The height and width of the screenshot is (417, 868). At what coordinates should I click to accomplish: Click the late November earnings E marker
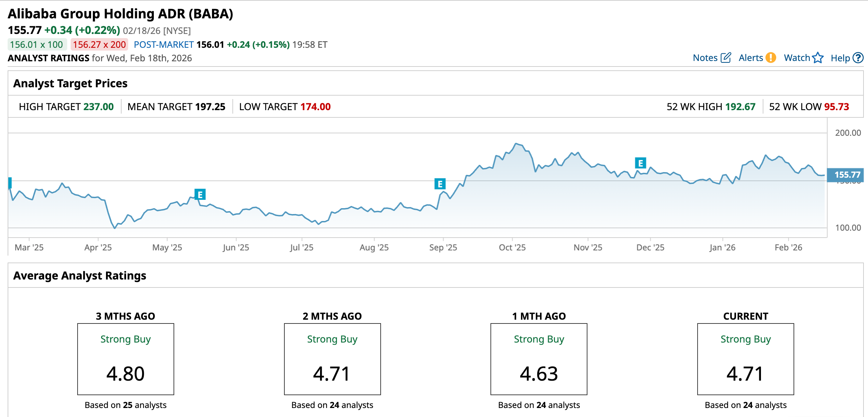(x=640, y=163)
